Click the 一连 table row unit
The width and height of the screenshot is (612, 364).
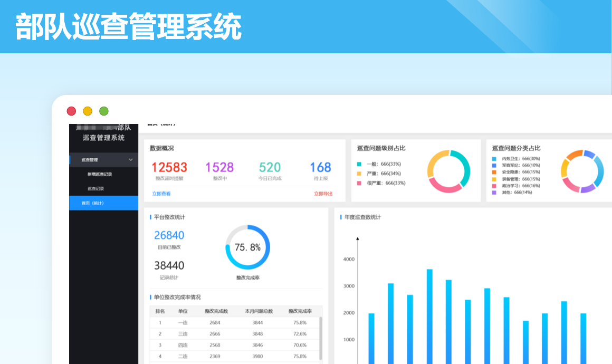tap(183, 323)
